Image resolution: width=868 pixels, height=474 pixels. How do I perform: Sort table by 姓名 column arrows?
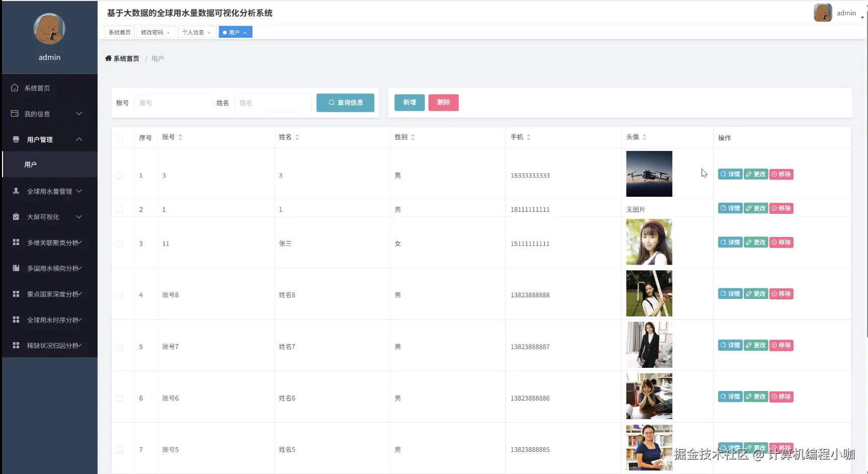tap(297, 137)
